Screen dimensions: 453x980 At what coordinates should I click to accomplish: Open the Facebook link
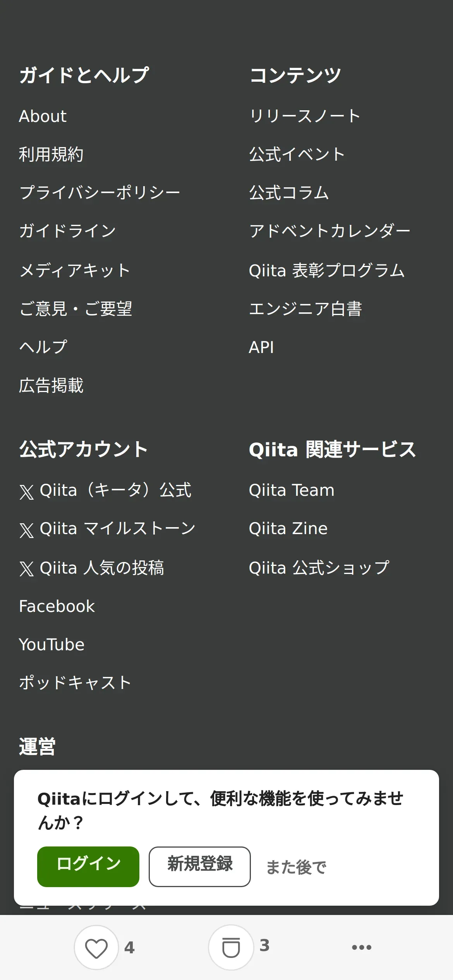coord(57,606)
